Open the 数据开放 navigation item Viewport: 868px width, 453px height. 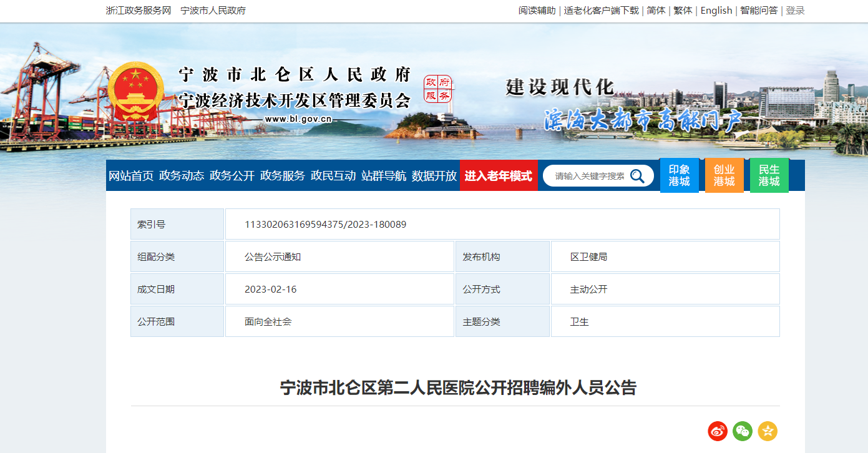(x=434, y=176)
